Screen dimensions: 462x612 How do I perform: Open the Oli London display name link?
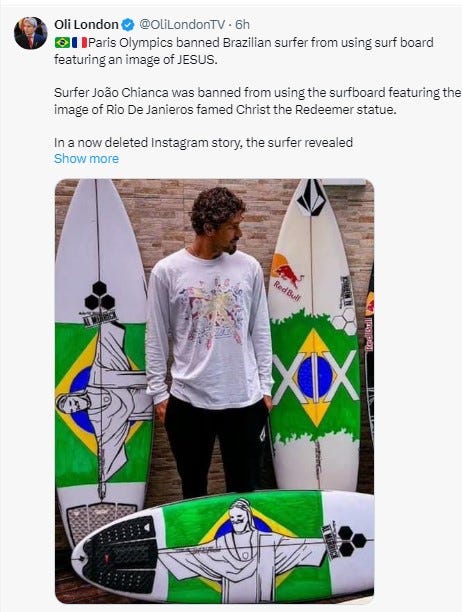[86, 25]
